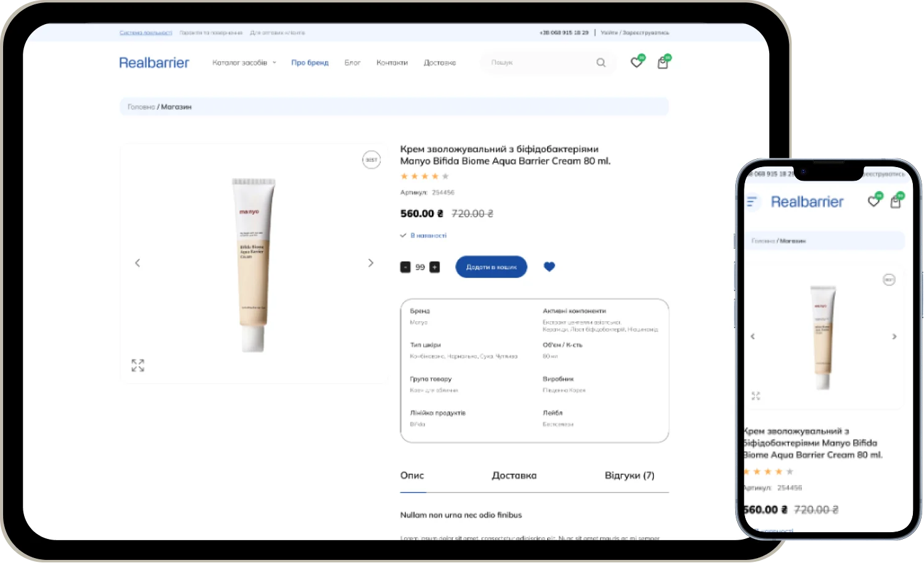Show next product image with right arrow
This screenshot has height=563, width=924.
[371, 263]
